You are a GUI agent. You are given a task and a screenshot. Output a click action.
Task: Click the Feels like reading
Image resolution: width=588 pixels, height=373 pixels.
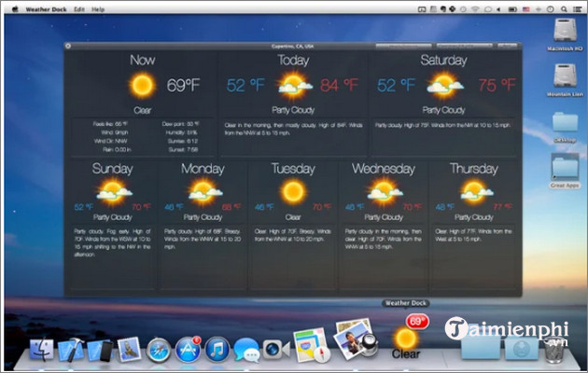pos(110,124)
